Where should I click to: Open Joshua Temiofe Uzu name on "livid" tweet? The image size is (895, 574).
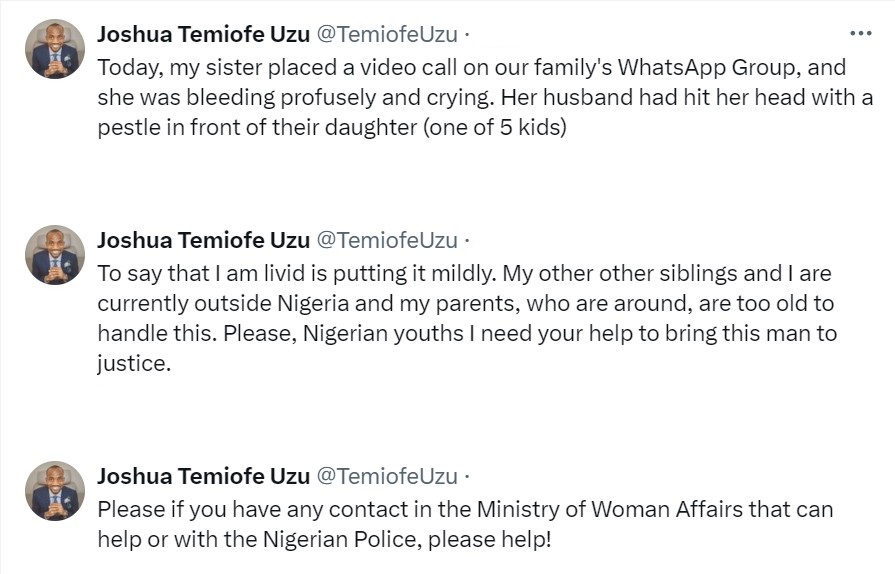(203, 240)
